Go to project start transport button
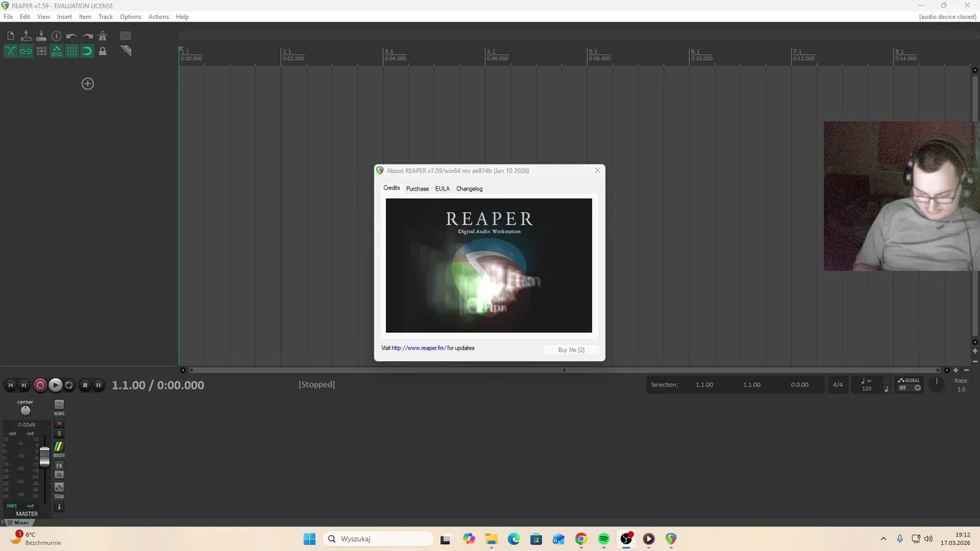The width and height of the screenshot is (980, 551). 11,386
